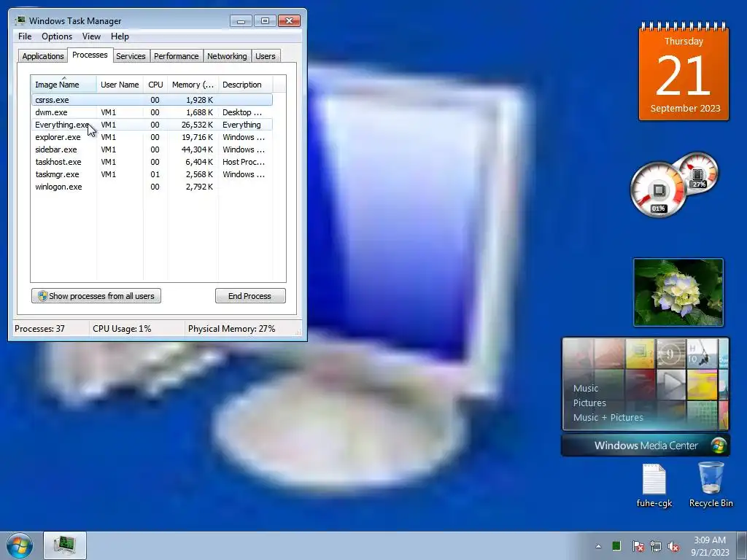Click the muted volume tray icon
Viewport: 747px width, 560px height.
(x=673, y=546)
